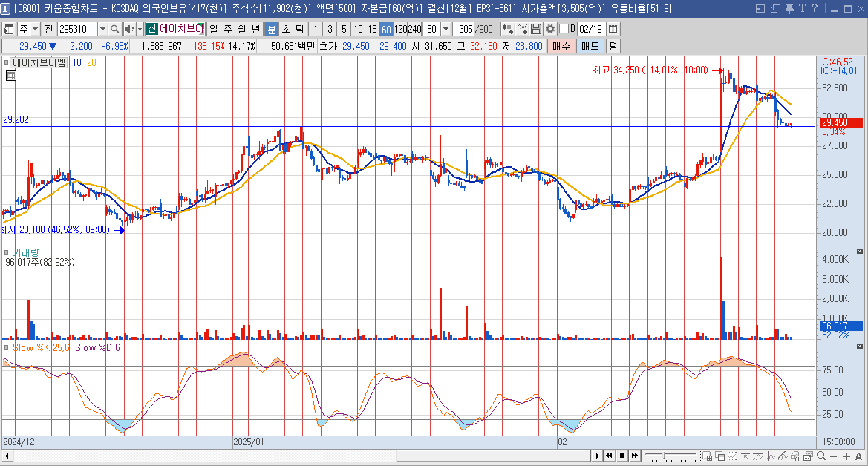Click the duplicate window icon in title bar
The image size is (868, 466).
click(775, 8)
